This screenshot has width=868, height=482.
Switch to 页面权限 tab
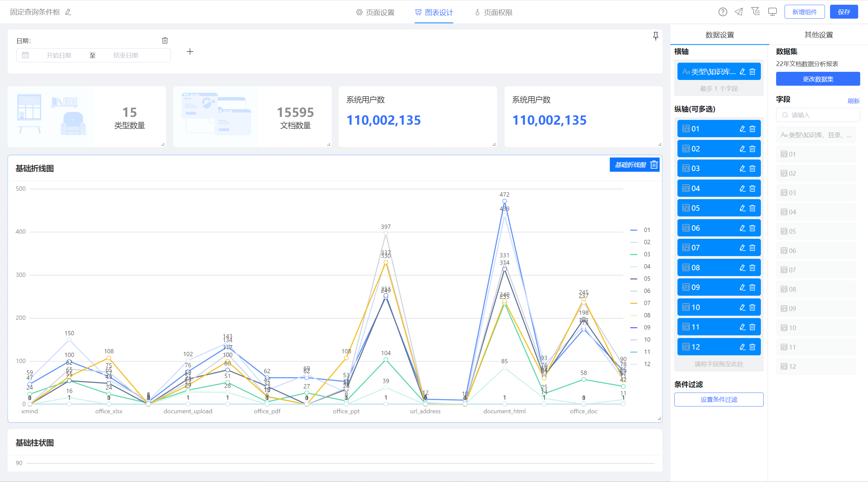tap(493, 13)
